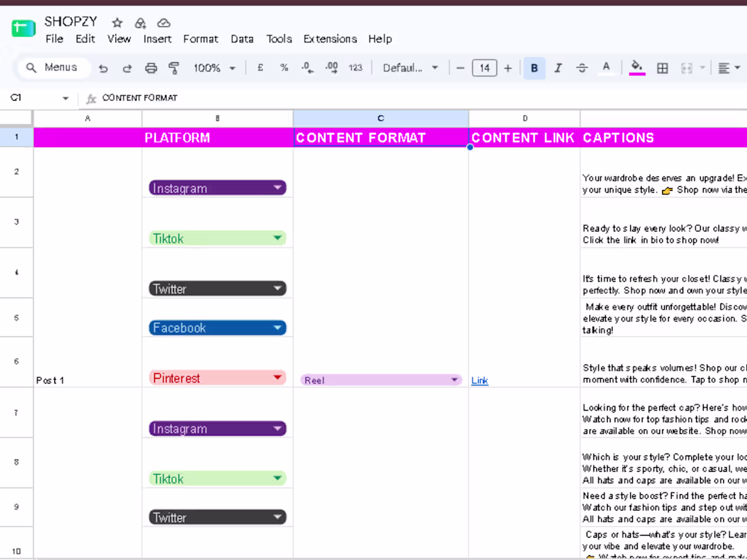Viewport: 747px width, 560px height.
Task: Open the fill color picker
Action: coord(637,68)
